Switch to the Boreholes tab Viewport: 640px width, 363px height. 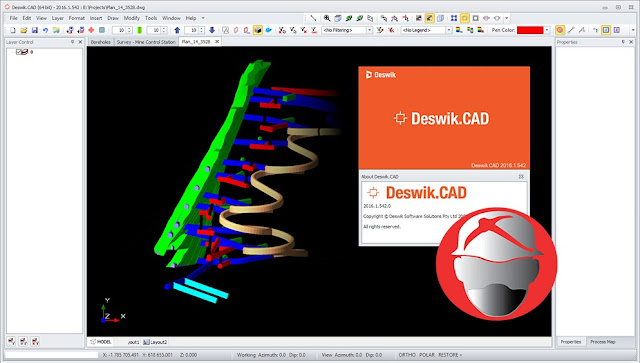pos(100,42)
